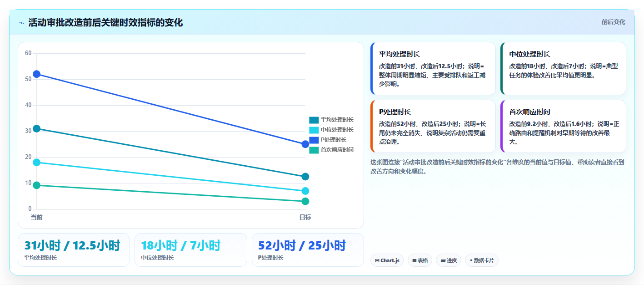Click the 表格 chip
Image resolution: width=644 pixels, height=285 pixels.
point(420,260)
